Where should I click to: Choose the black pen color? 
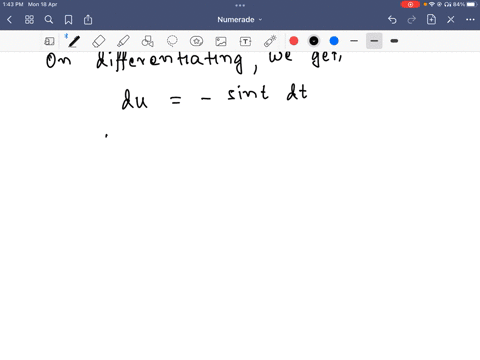[314, 41]
